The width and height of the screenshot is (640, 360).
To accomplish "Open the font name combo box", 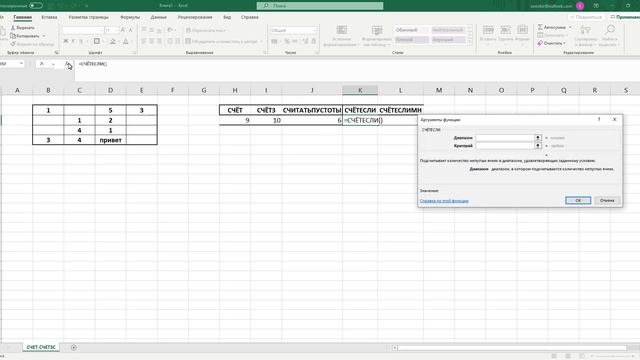I will (x=83, y=30).
